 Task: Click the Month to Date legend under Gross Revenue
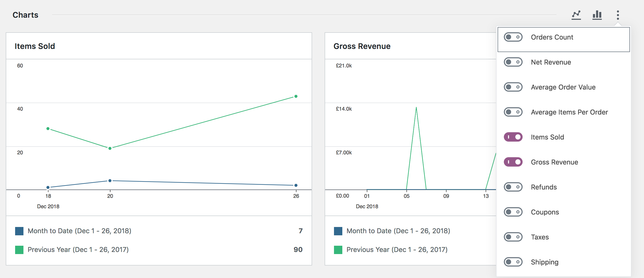coord(398,231)
